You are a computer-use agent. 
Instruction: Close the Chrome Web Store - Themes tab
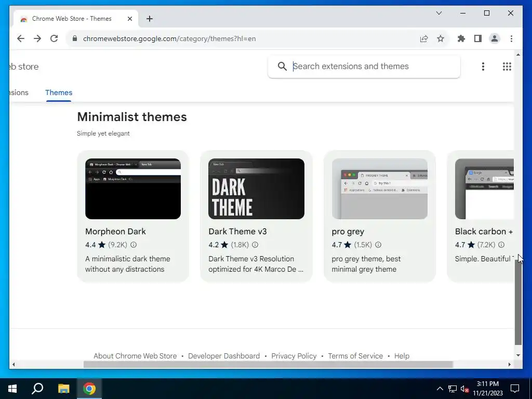tap(129, 19)
